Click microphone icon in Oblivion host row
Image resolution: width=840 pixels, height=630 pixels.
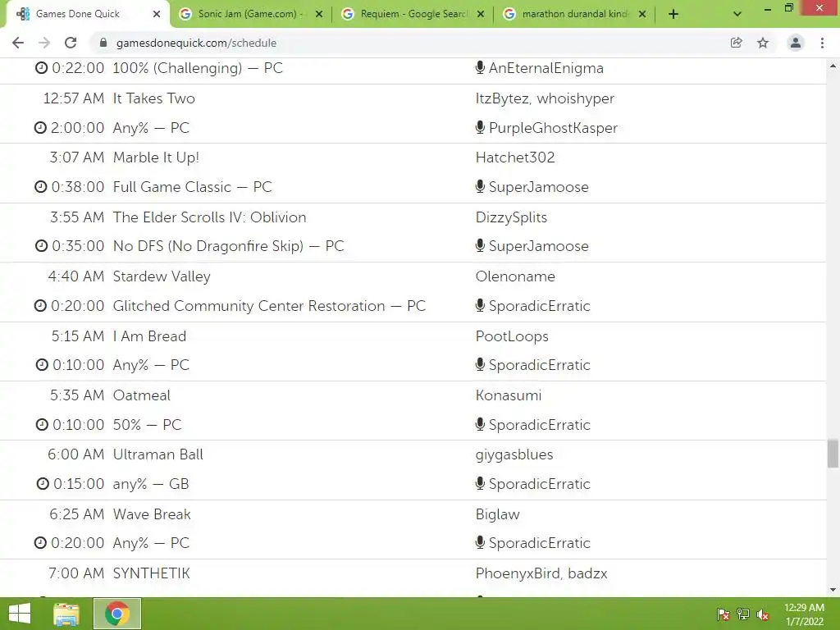click(x=480, y=245)
